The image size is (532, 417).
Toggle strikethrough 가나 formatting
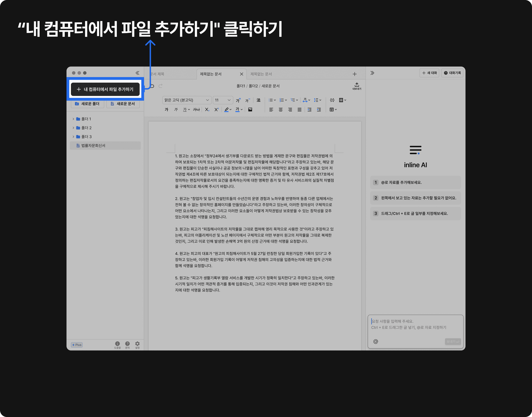(x=196, y=110)
